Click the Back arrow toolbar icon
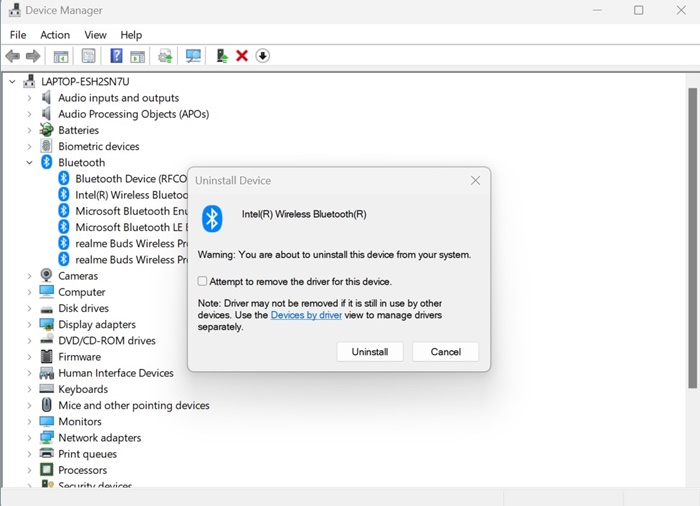Image resolution: width=700 pixels, height=506 pixels. [12, 56]
